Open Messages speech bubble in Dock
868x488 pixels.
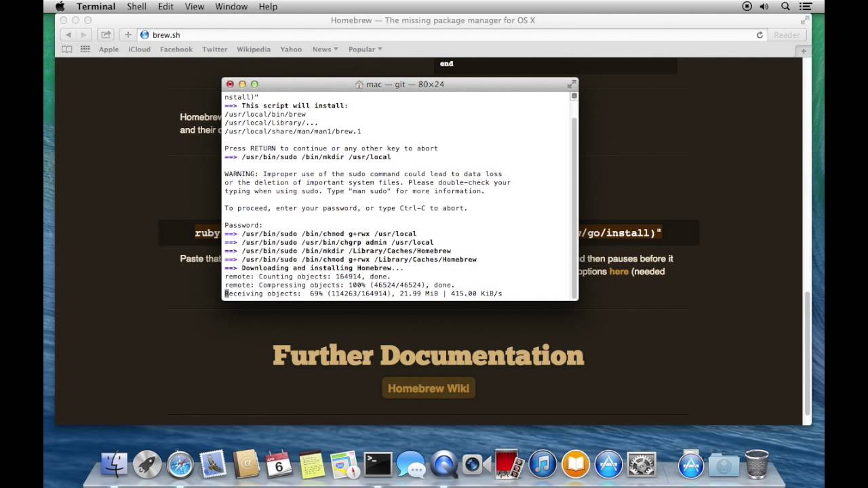[x=411, y=464]
